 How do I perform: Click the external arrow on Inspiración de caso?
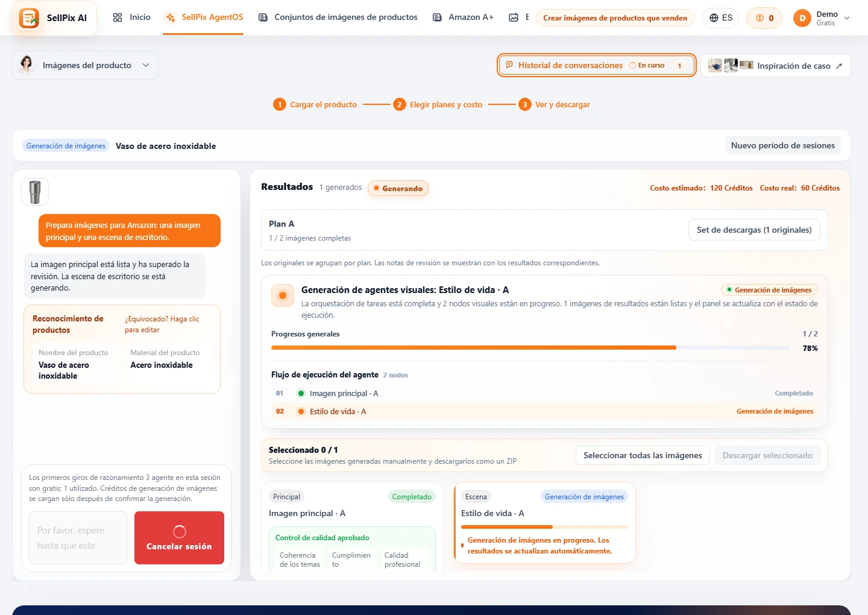[x=839, y=66]
